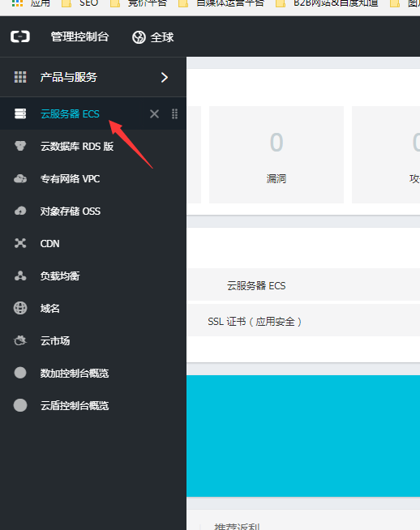Click the 数加控制台概览 circle icon
420x530 pixels.
point(20,373)
